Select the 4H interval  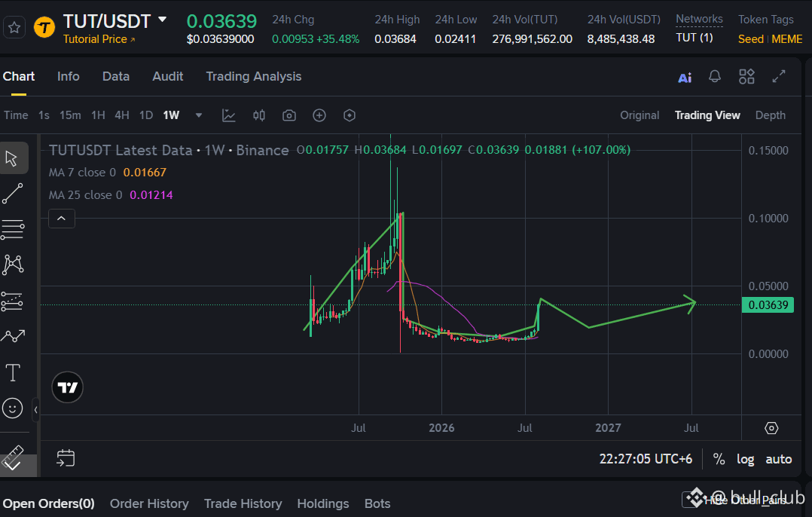[122, 115]
